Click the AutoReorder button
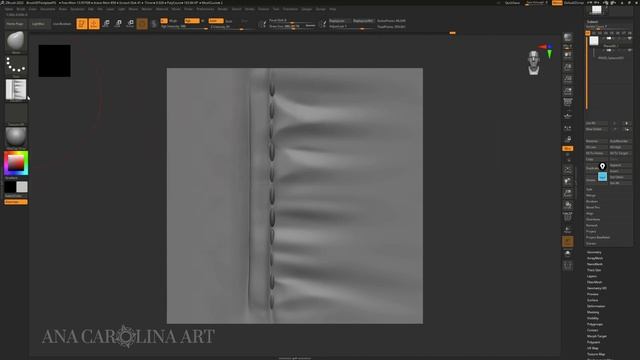The width and height of the screenshot is (640, 360). [x=620, y=141]
